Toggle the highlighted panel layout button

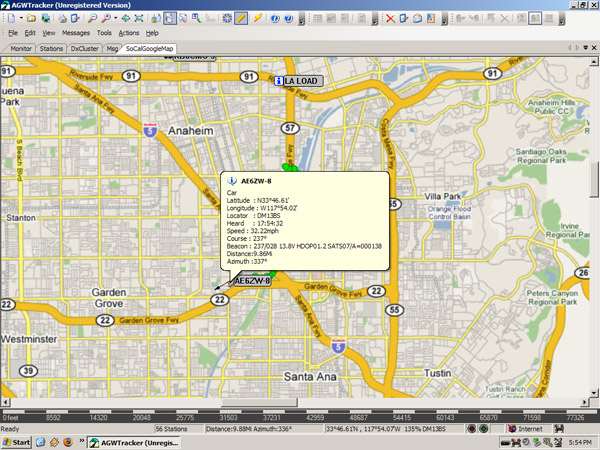tap(535, 18)
